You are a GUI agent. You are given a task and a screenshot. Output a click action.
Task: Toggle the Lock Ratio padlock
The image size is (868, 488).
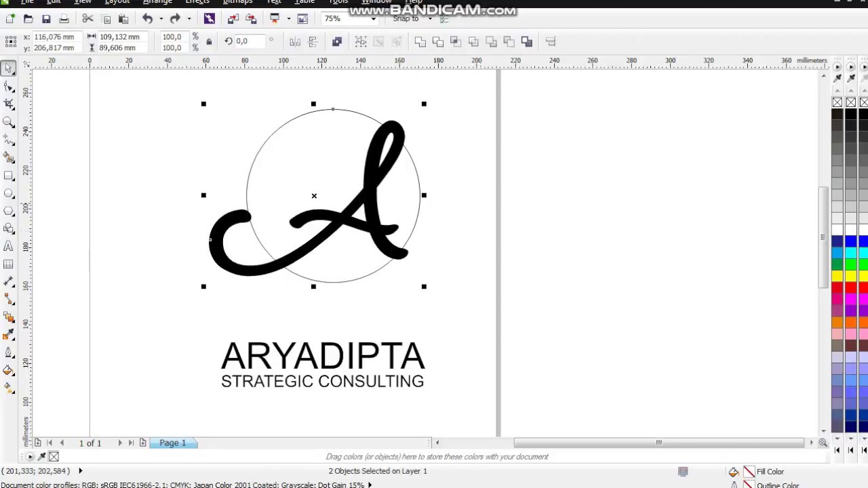209,42
